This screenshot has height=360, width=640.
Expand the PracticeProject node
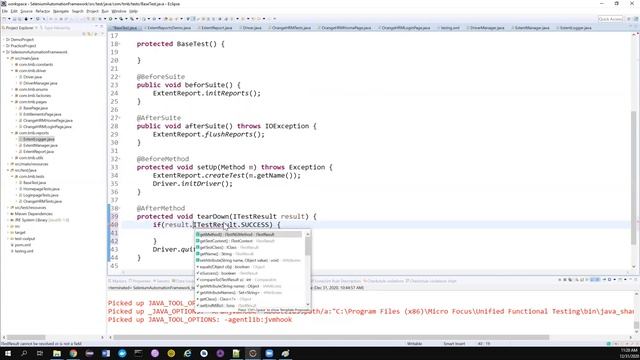[3, 46]
